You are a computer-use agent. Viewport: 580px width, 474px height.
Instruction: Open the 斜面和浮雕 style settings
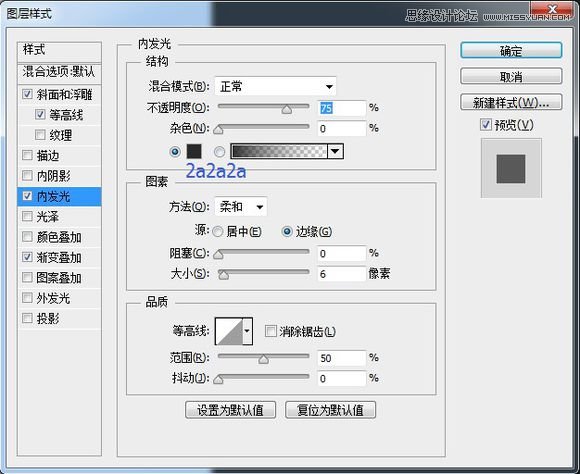click(64, 95)
